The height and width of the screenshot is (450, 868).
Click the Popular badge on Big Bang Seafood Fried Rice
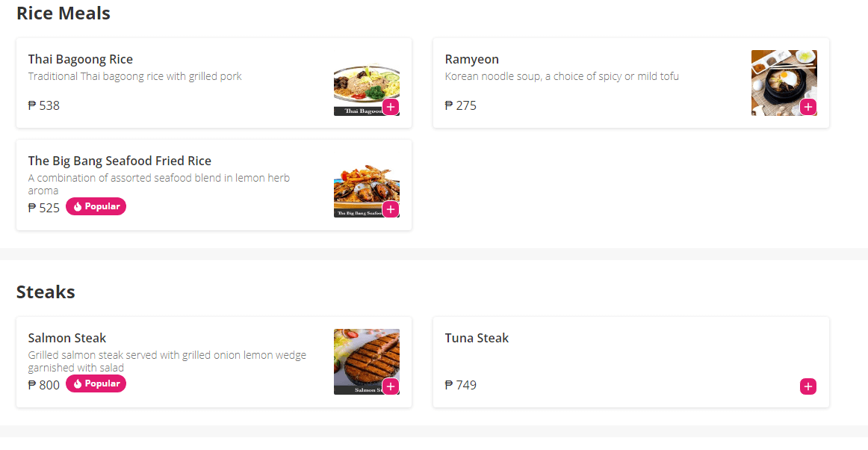[96, 206]
